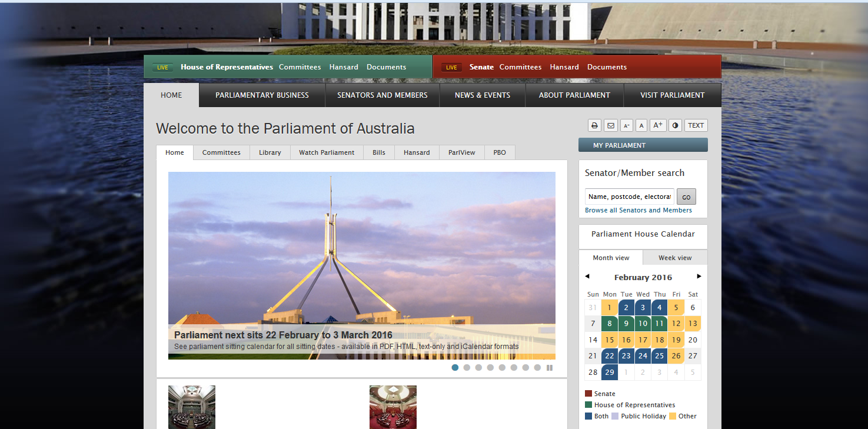Open House of Representatives link in green bar
This screenshot has height=429, width=868.
point(227,67)
